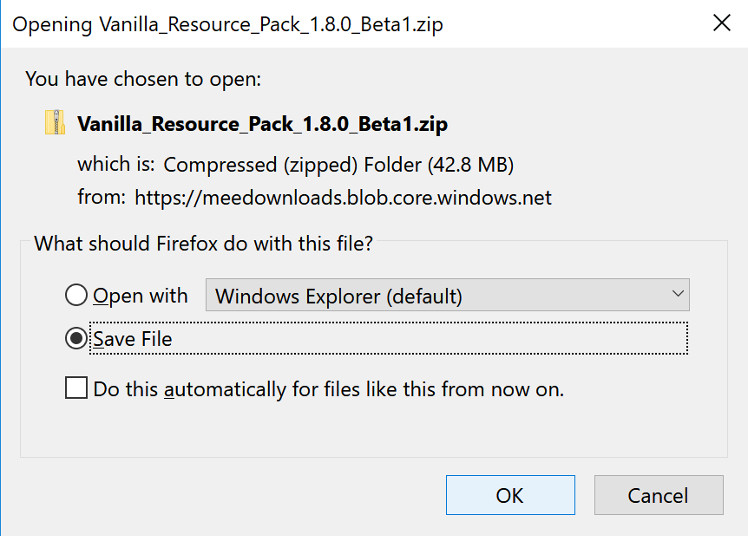Expand the application list via its chevron arrow
The image size is (748, 536).
tap(678, 295)
